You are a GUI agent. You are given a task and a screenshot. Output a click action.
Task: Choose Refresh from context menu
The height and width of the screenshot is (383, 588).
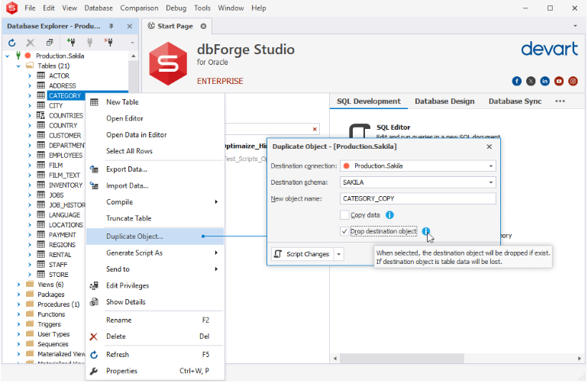point(155,355)
